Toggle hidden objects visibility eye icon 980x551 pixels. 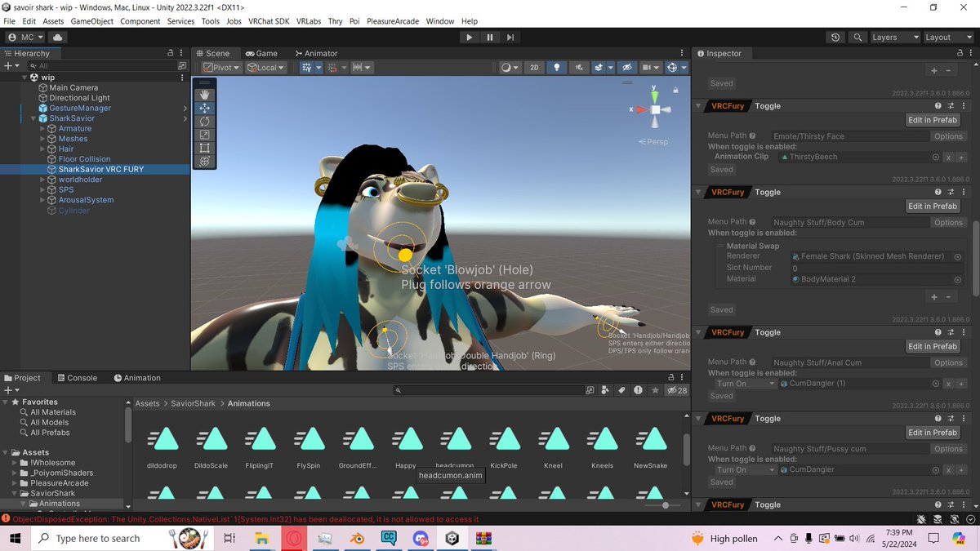pyautogui.click(x=626, y=68)
